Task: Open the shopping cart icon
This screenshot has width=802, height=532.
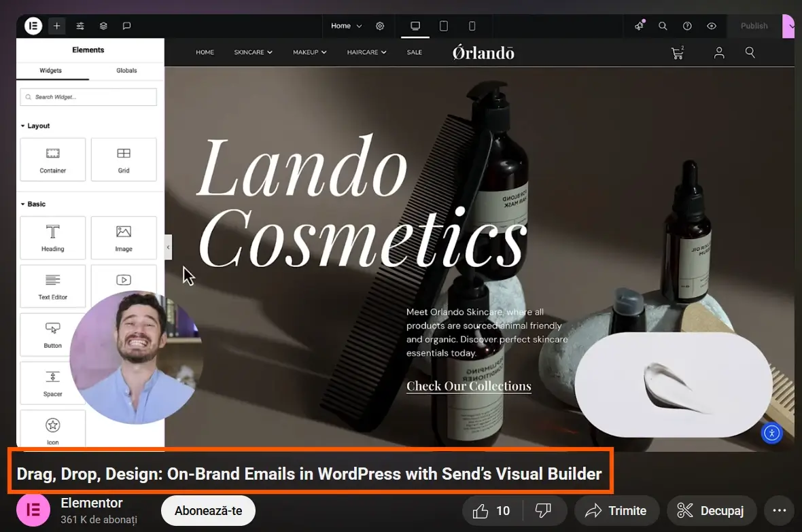Action: pos(677,53)
